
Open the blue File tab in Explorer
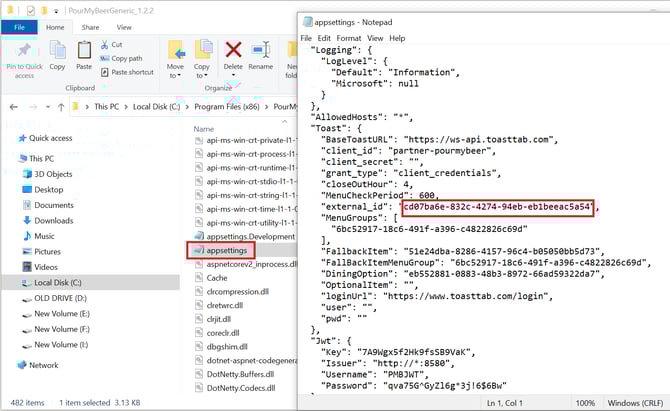[x=19, y=27]
